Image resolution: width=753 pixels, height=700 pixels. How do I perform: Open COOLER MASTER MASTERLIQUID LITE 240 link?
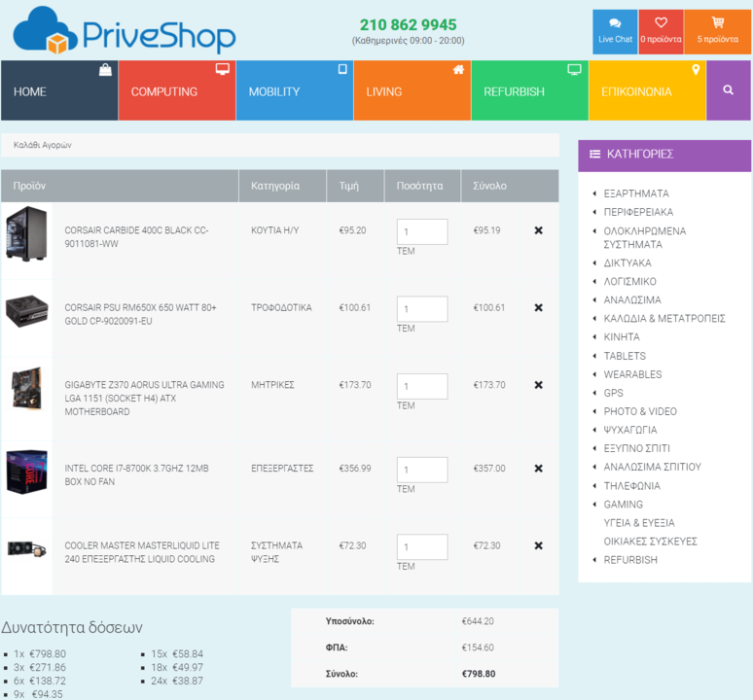click(x=142, y=552)
